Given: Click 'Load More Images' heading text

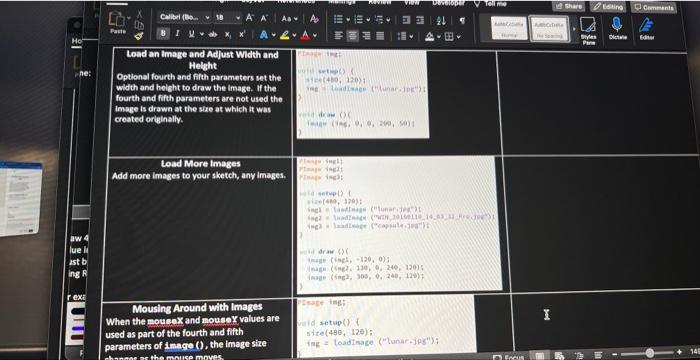Looking at the screenshot, I should [x=200, y=163].
